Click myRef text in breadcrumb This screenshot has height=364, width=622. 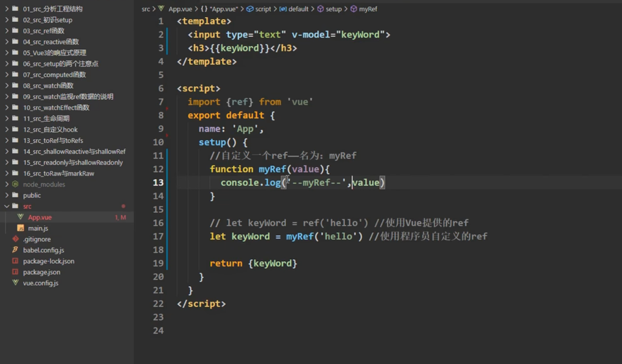(368, 9)
